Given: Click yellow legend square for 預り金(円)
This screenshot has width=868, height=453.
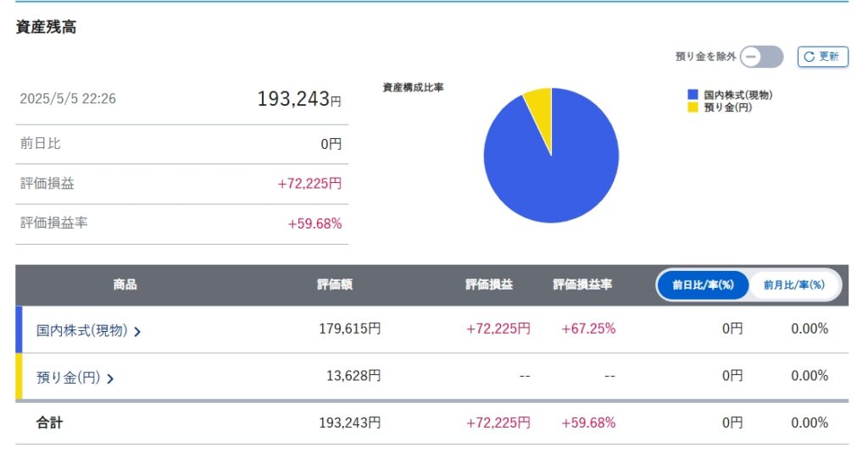Looking at the screenshot, I should (x=693, y=108).
